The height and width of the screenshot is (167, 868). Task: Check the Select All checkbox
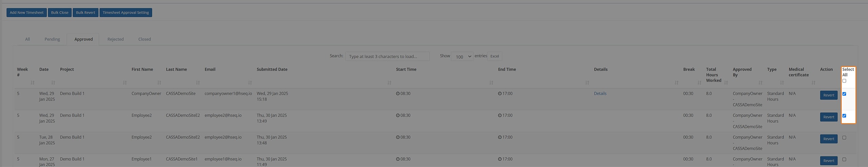pos(844,81)
